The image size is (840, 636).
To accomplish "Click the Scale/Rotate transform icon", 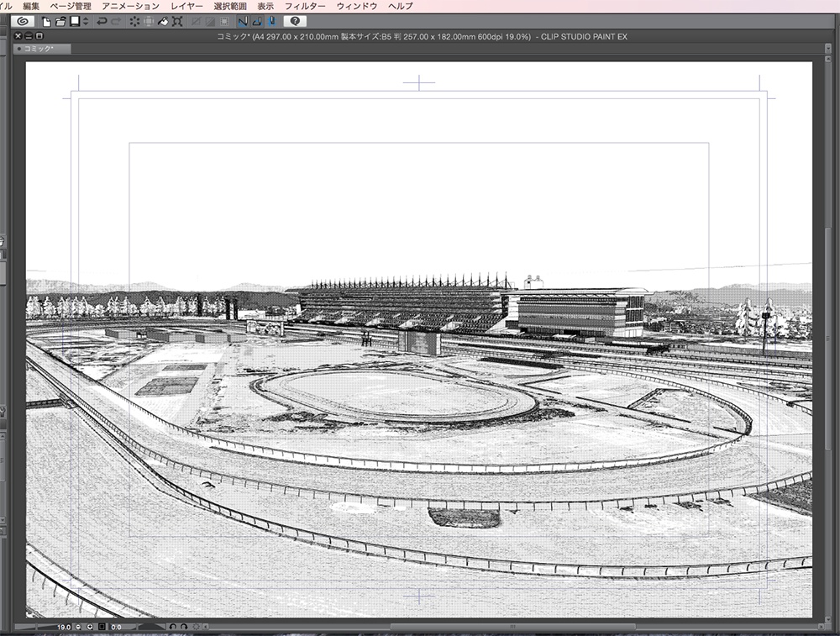I will click(177, 22).
